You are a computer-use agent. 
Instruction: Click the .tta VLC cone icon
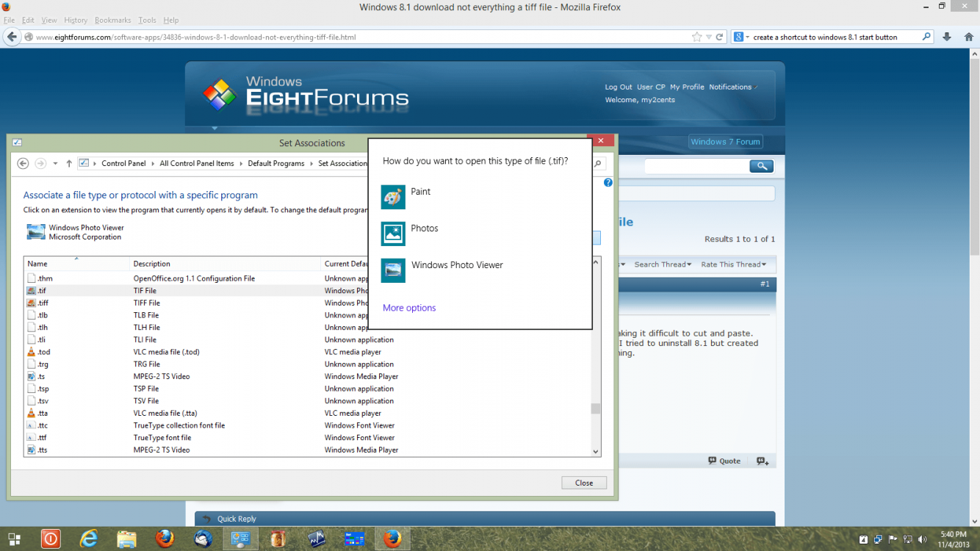32,413
